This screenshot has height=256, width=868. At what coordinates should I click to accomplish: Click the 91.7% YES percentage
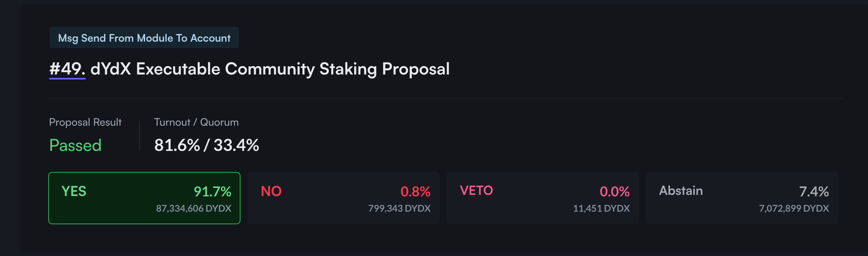212,191
